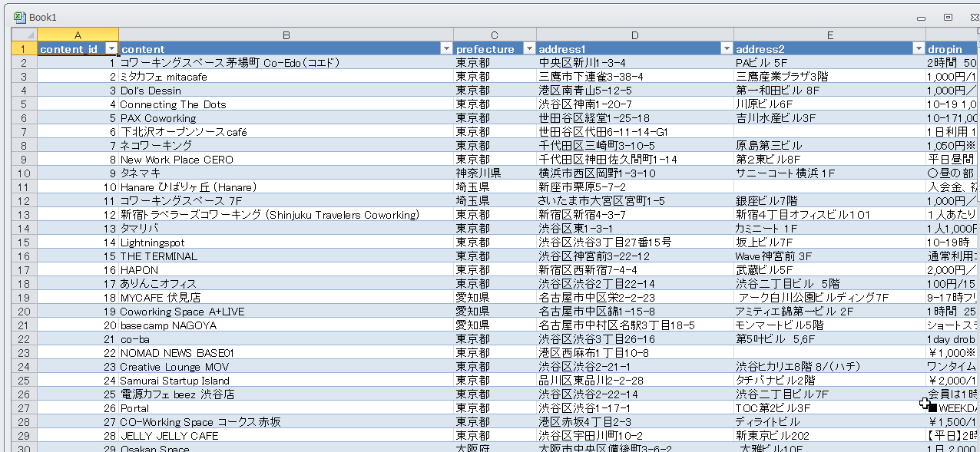Click the cell 'サニーコート横浜1F'
980x452 pixels.
click(829, 173)
